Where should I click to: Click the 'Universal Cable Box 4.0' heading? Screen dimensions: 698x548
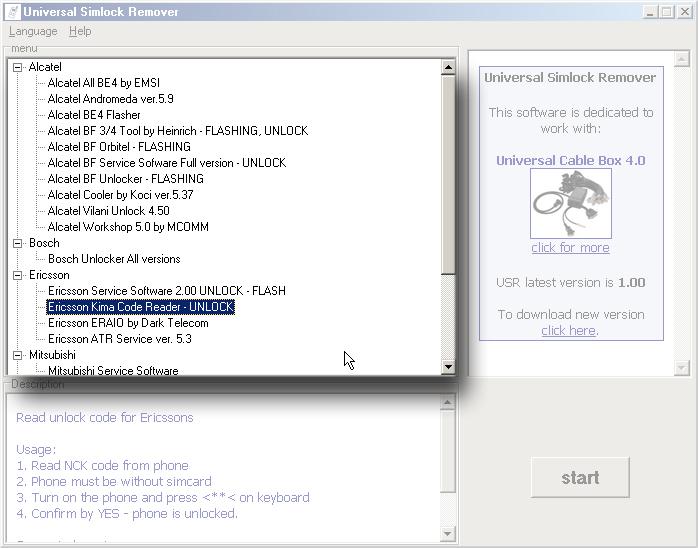click(x=571, y=161)
